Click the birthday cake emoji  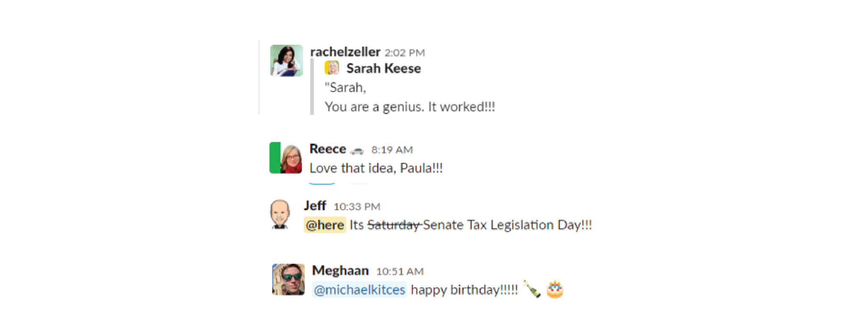click(x=555, y=289)
